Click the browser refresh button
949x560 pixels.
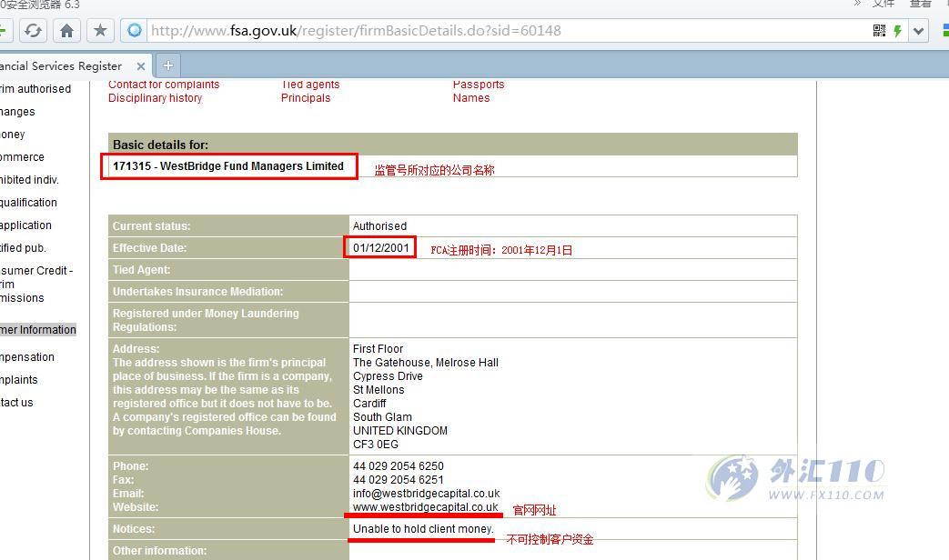tap(33, 30)
